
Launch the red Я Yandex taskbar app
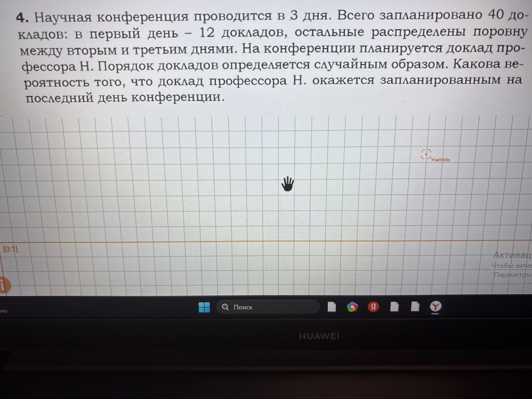(373, 307)
